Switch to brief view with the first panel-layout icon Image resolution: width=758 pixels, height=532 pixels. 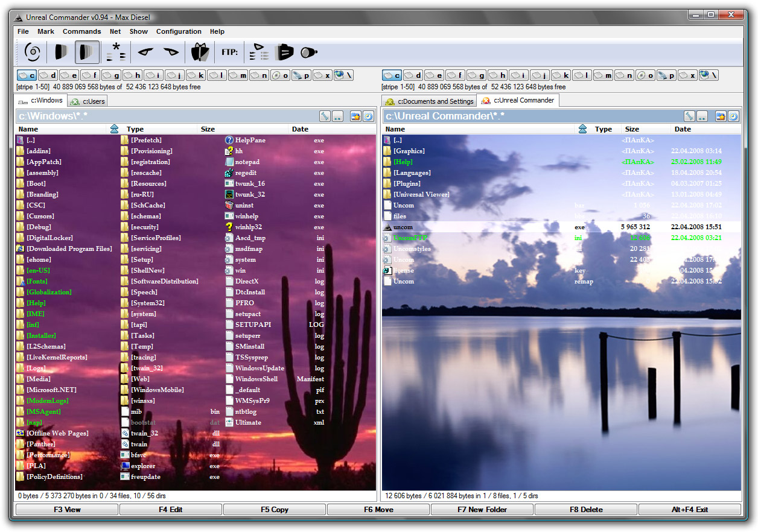click(60, 52)
